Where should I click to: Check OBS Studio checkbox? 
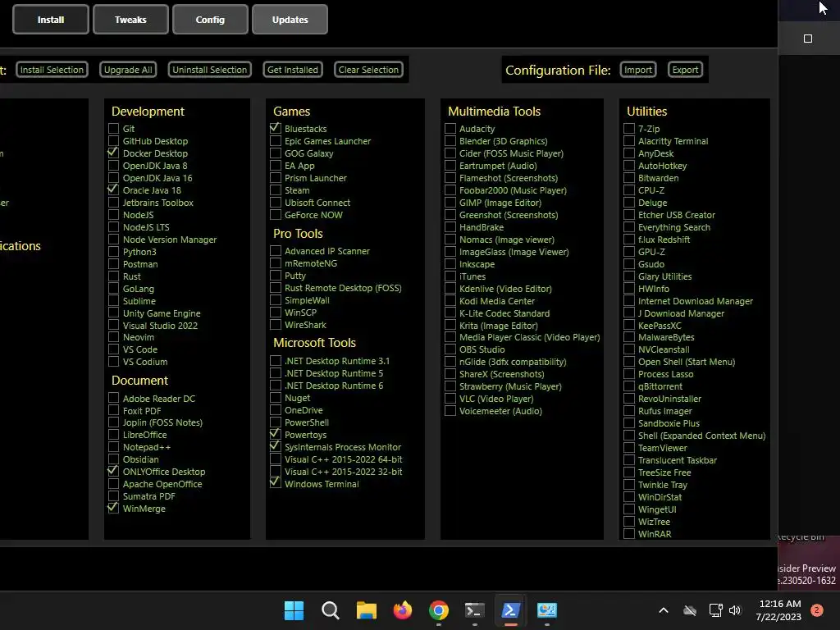(450, 349)
